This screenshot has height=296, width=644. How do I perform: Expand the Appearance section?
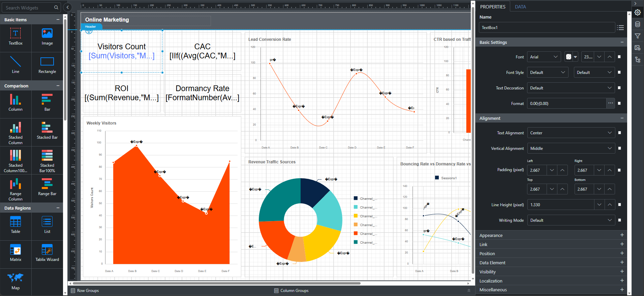(551, 235)
